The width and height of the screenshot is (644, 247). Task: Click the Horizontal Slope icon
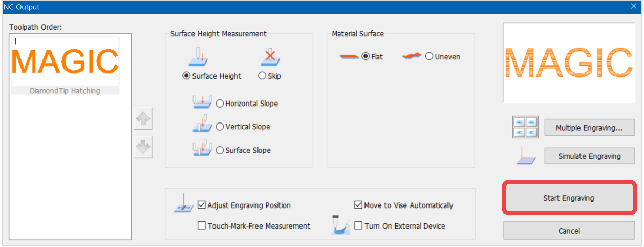click(x=203, y=102)
